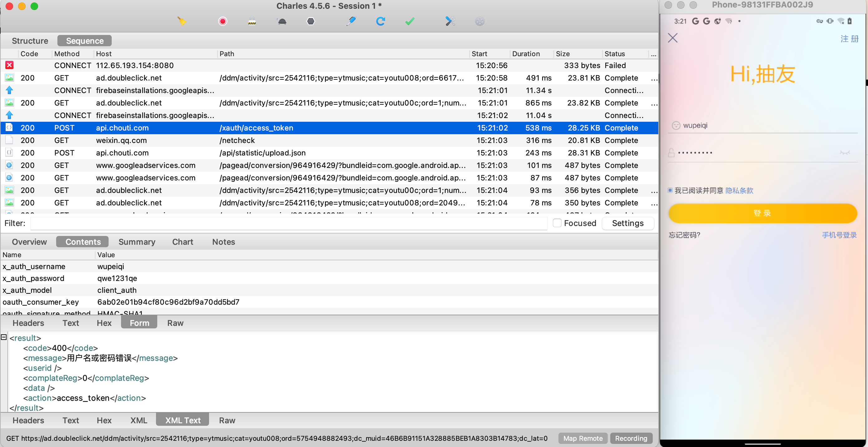This screenshot has width=868, height=447.
Task: Select the weixin.qq.com /netcheck row
Action: (329, 140)
